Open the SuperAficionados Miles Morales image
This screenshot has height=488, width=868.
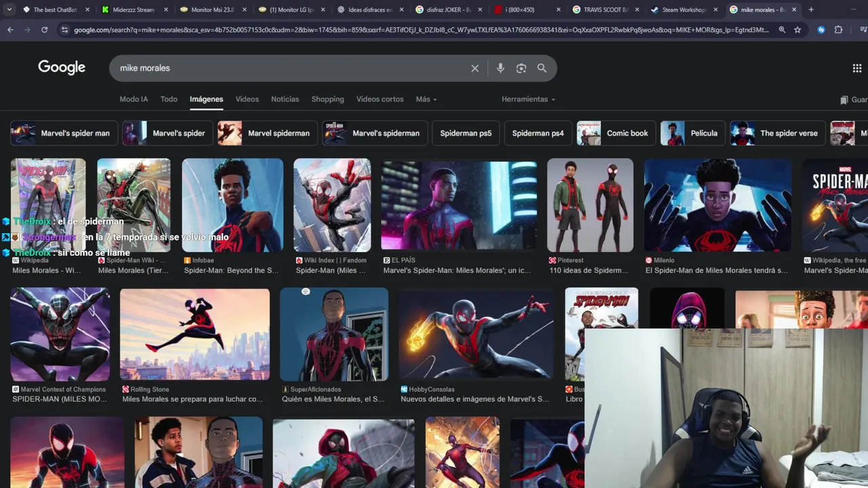pos(334,334)
